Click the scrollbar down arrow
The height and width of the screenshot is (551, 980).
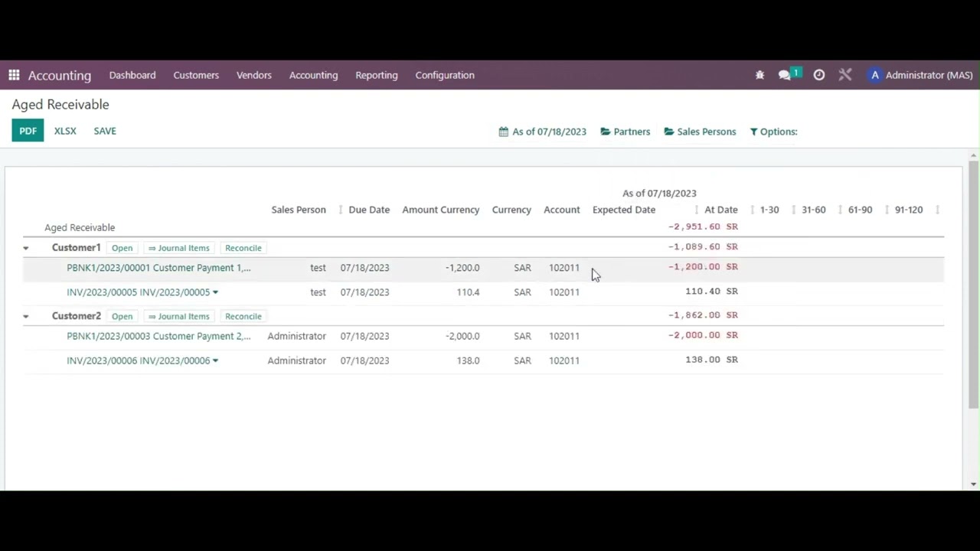pos(974,484)
